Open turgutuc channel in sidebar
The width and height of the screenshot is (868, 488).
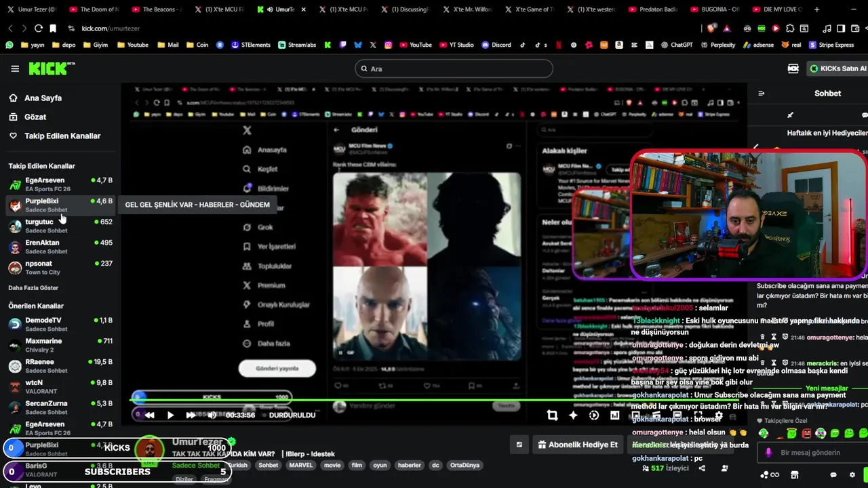(60, 226)
